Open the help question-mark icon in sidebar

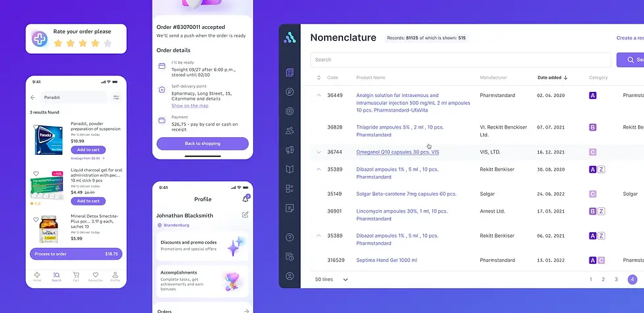point(290,237)
